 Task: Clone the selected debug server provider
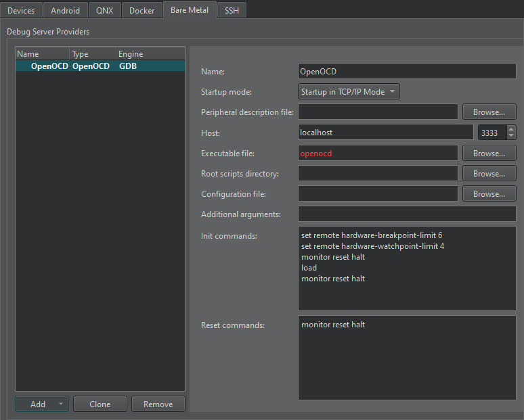100,404
